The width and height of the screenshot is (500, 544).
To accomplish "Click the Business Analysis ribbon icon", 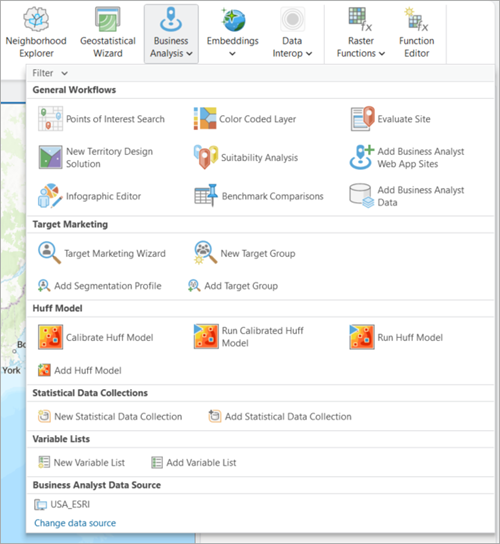I will coord(171,19).
